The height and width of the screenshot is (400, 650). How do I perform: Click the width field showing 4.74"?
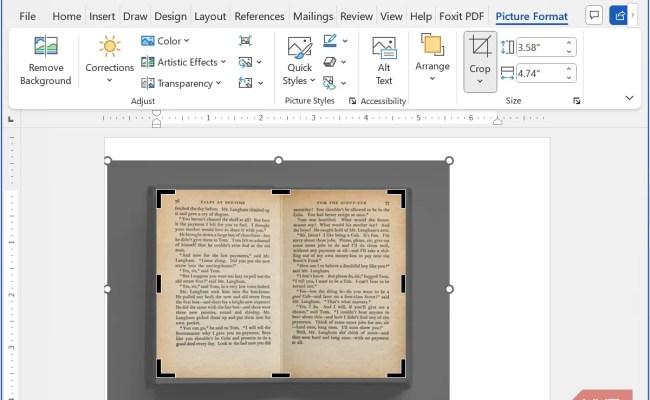pyautogui.click(x=539, y=73)
